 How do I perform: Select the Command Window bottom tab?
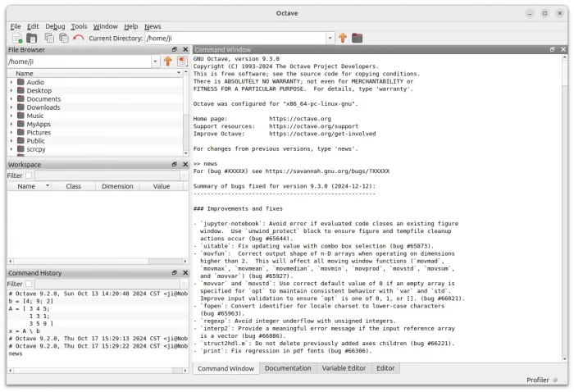(x=225, y=368)
